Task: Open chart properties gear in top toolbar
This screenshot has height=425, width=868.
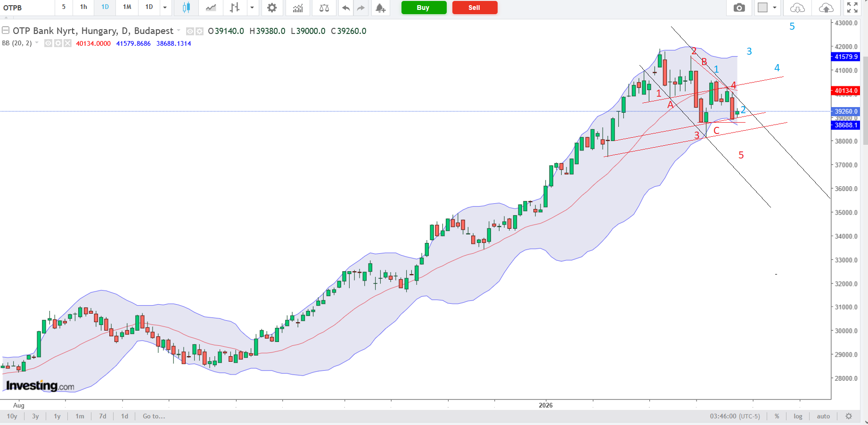Action: [272, 8]
